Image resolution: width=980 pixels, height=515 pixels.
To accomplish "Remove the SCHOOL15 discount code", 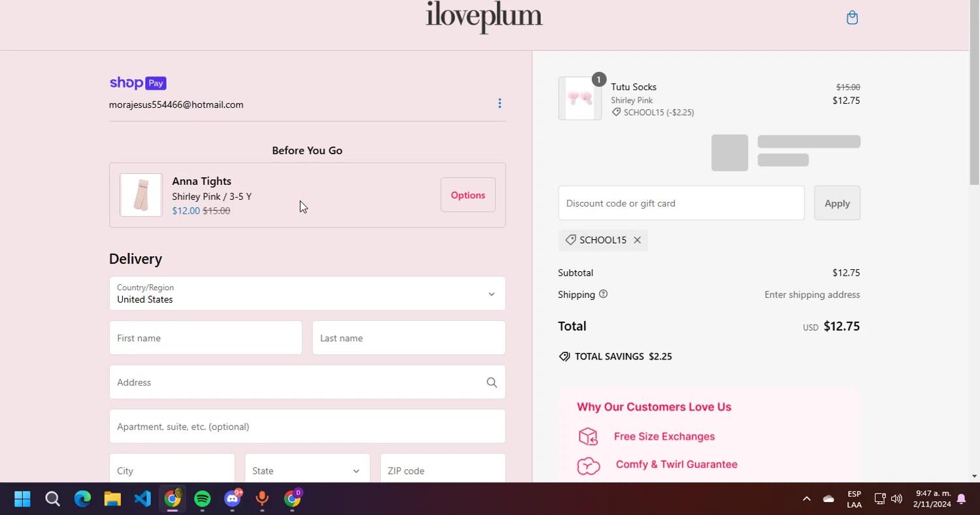I will coord(637,240).
